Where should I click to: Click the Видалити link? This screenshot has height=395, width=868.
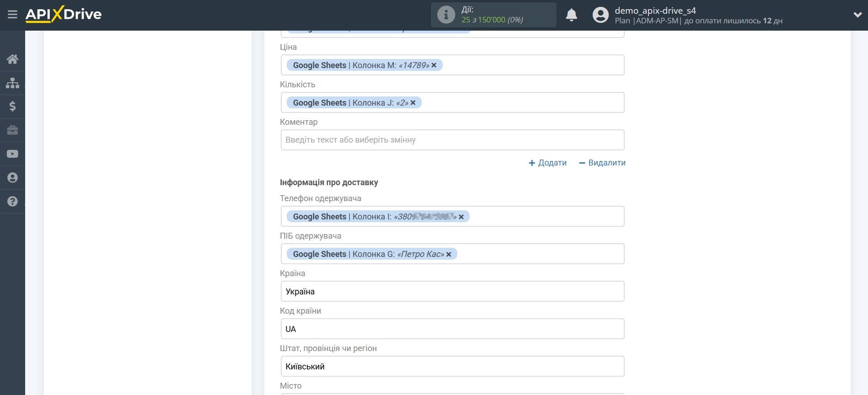click(x=602, y=163)
